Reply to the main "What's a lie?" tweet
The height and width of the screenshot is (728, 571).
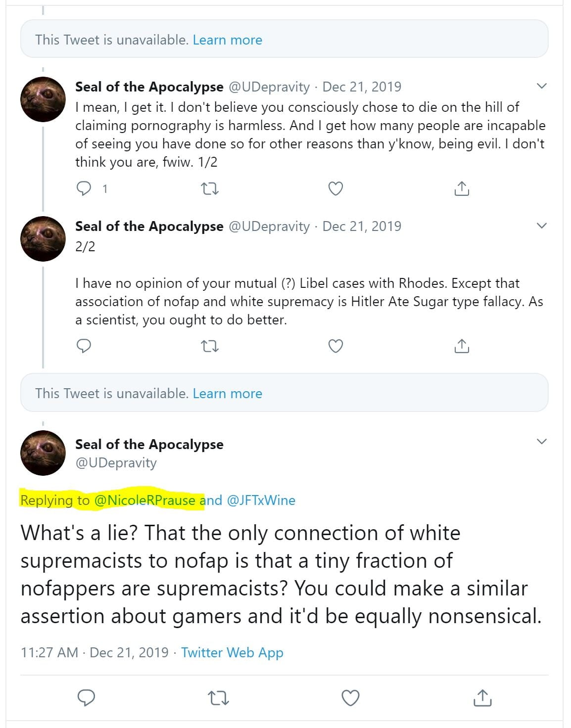pyautogui.click(x=87, y=698)
